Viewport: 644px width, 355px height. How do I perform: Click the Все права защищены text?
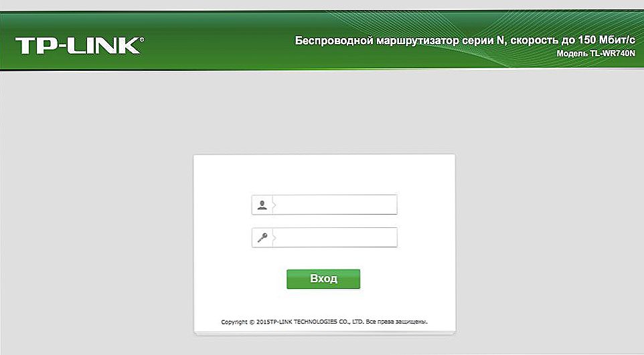397,322
